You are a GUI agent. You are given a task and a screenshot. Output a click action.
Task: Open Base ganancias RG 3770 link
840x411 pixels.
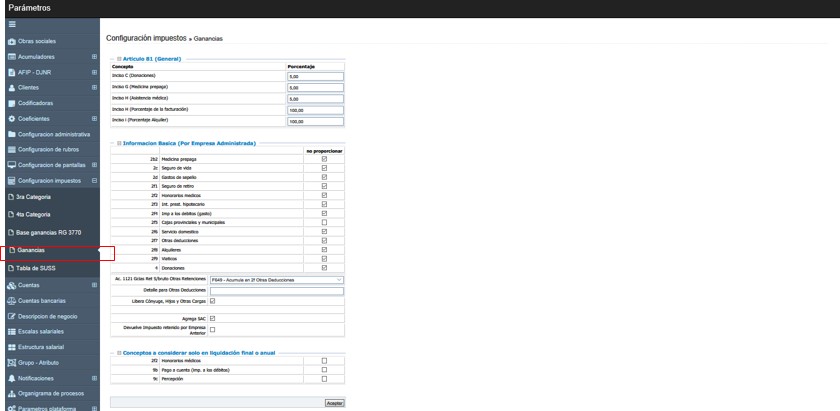pos(48,232)
